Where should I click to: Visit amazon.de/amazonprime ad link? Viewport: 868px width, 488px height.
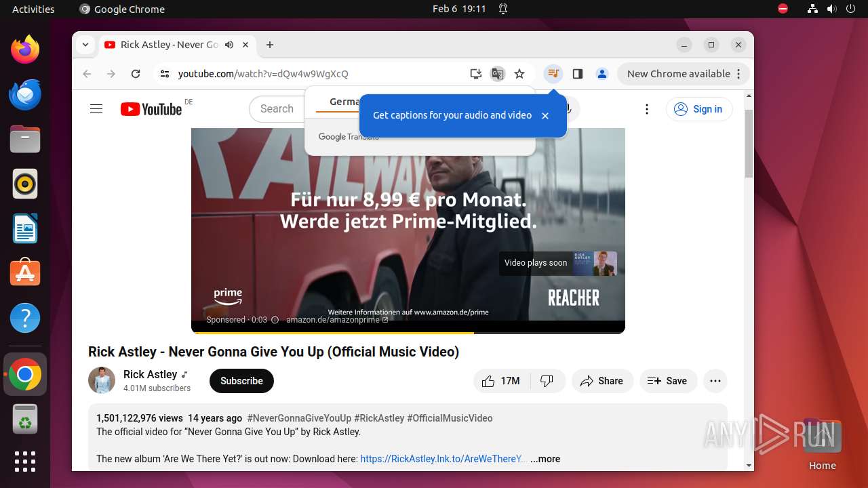[337, 320]
